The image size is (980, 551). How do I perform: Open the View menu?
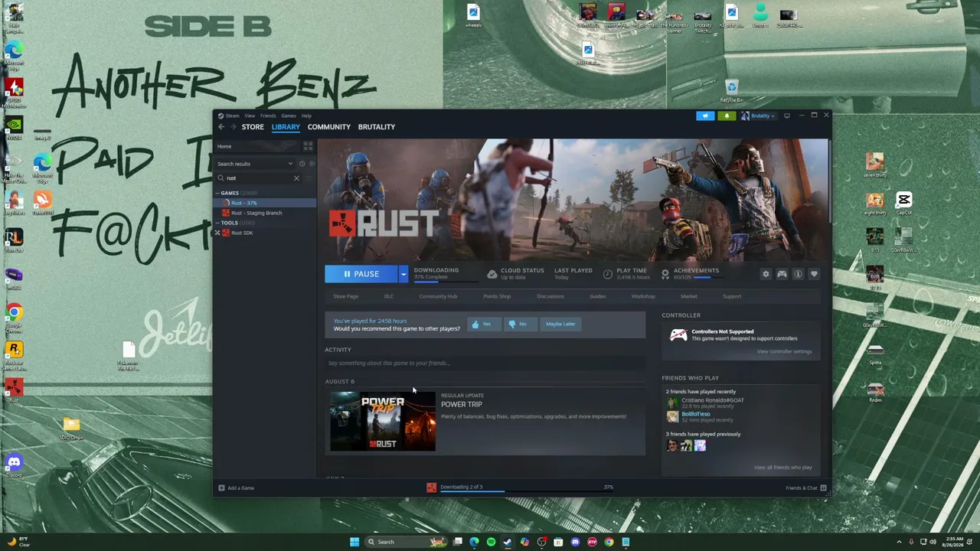250,116
